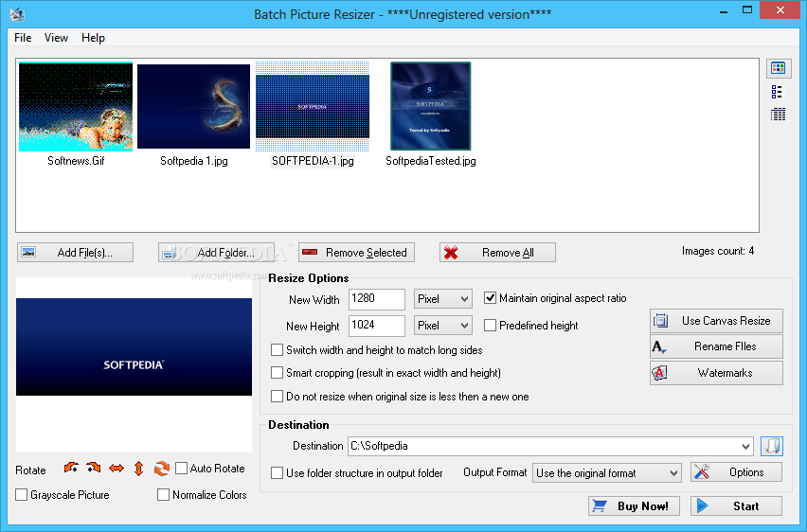Switch to details table view icon
Viewport: 807px width, 532px height.
tap(778, 115)
